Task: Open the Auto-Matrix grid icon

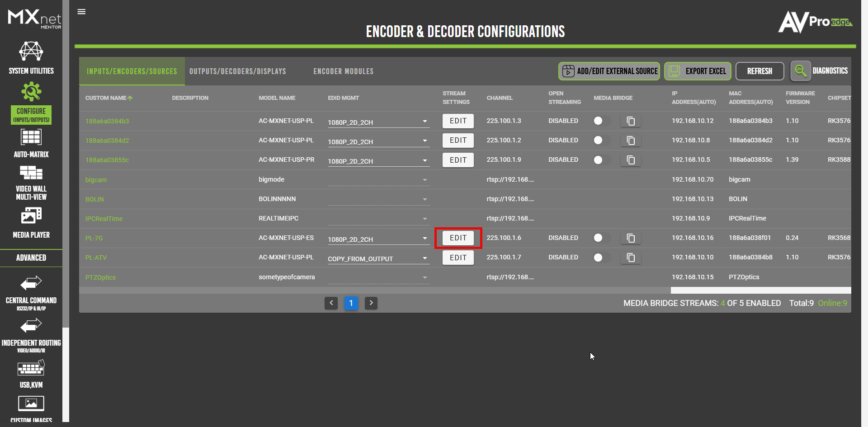Action: pyautogui.click(x=31, y=137)
